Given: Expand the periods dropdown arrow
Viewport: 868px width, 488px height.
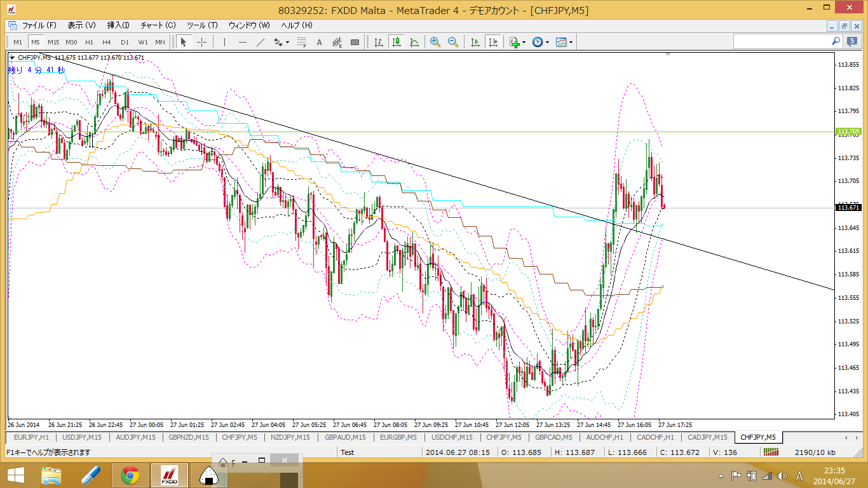Looking at the screenshot, I should [x=547, y=43].
